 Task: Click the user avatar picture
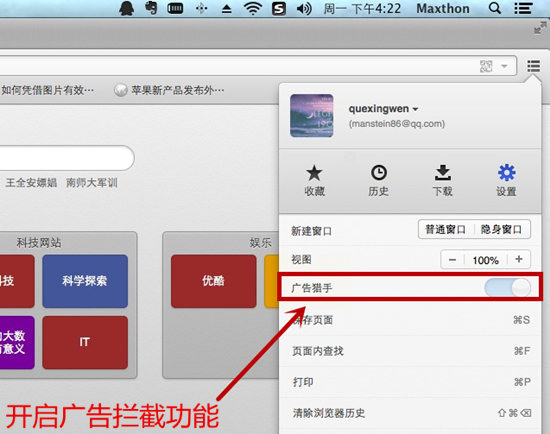(x=311, y=115)
